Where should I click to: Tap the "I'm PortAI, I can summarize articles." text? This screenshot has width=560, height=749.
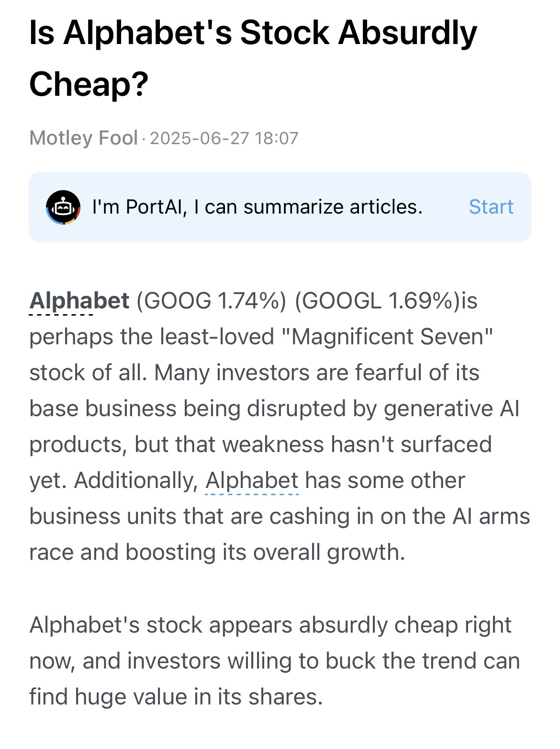click(258, 207)
